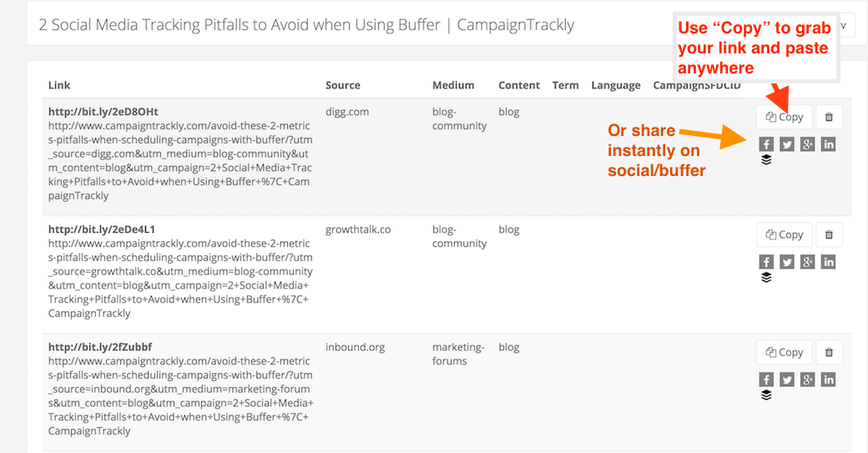Send digg.com link to Buffer
Screen dimensions: 868x453
point(766,160)
